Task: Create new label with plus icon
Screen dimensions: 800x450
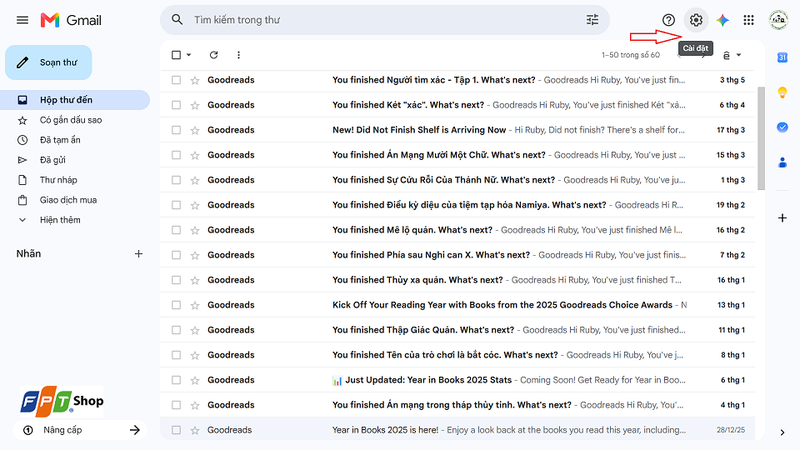Action: pos(138,254)
